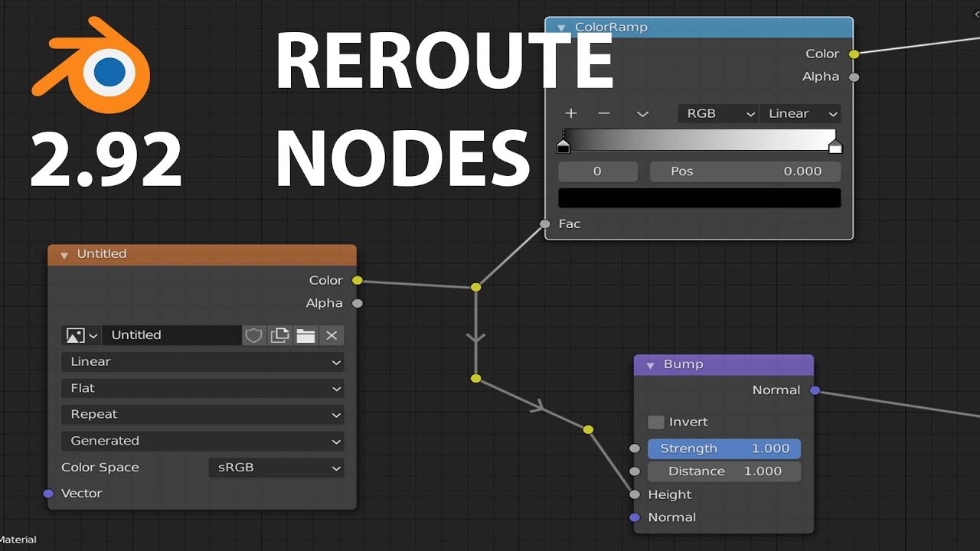Click the ColorRamp gradient bar

coord(700,139)
